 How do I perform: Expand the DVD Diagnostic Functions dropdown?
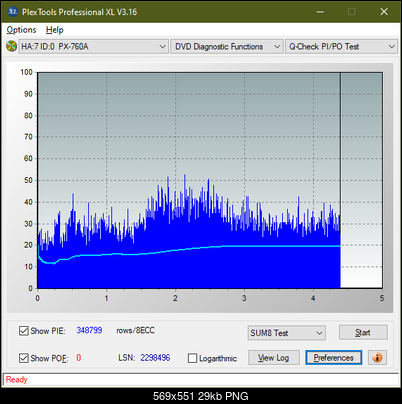[x=227, y=47]
